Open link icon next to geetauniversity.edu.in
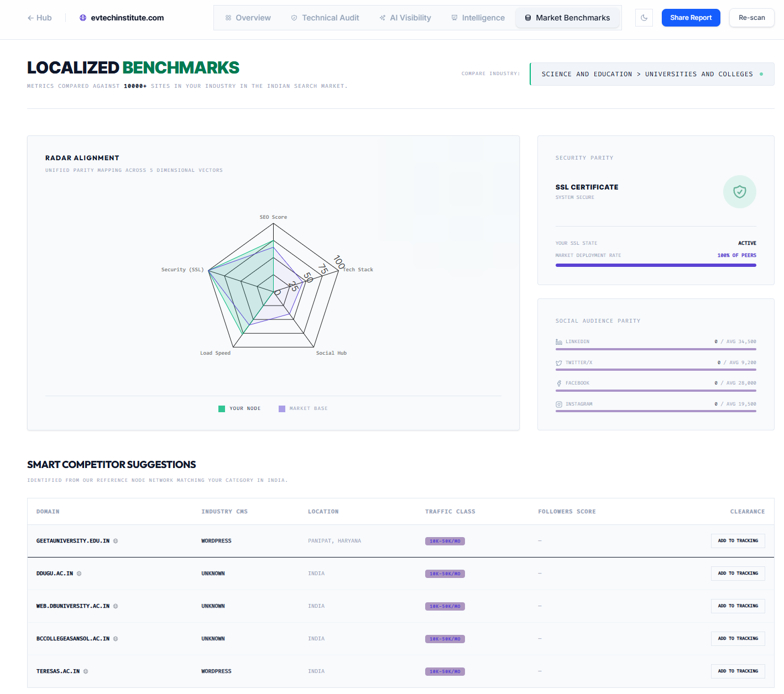 116,541
